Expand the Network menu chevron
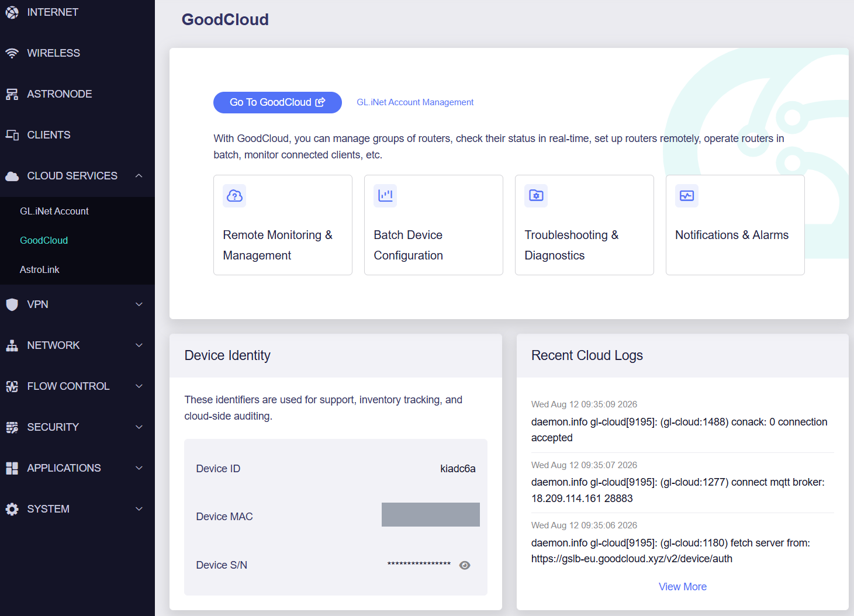 coord(139,345)
